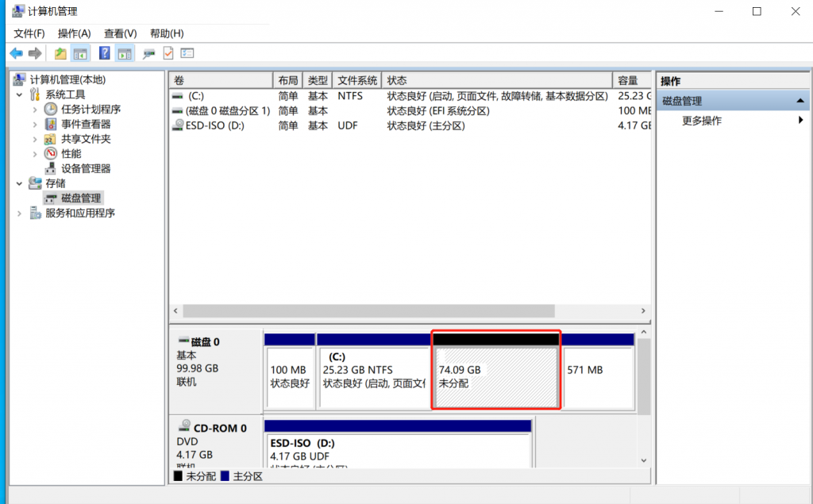Collapse the 系统工具 tree branch
This screenshot has width=813, height=504.
point(19,94)
